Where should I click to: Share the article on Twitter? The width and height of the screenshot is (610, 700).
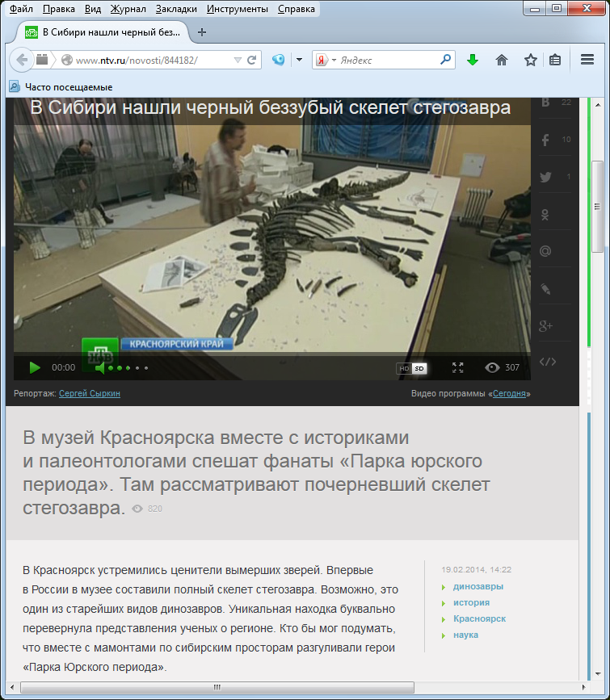pyautogui.click(x=545, y=178)
